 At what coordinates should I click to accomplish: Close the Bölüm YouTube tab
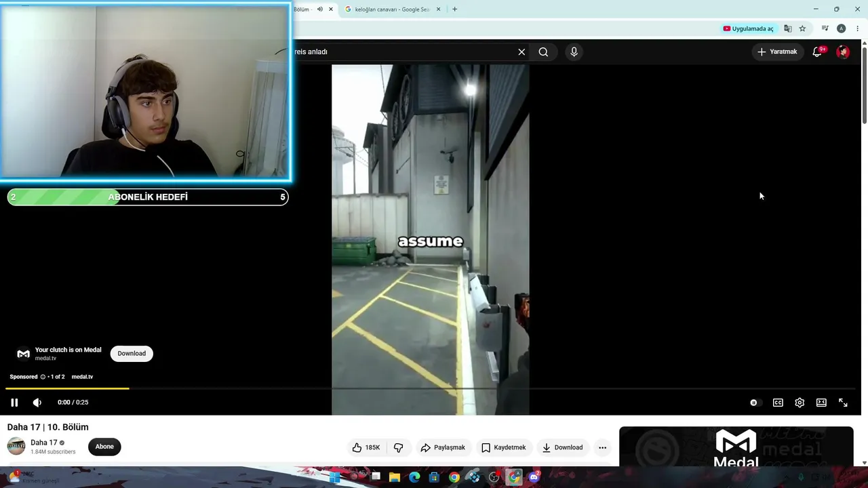[331, 9]
